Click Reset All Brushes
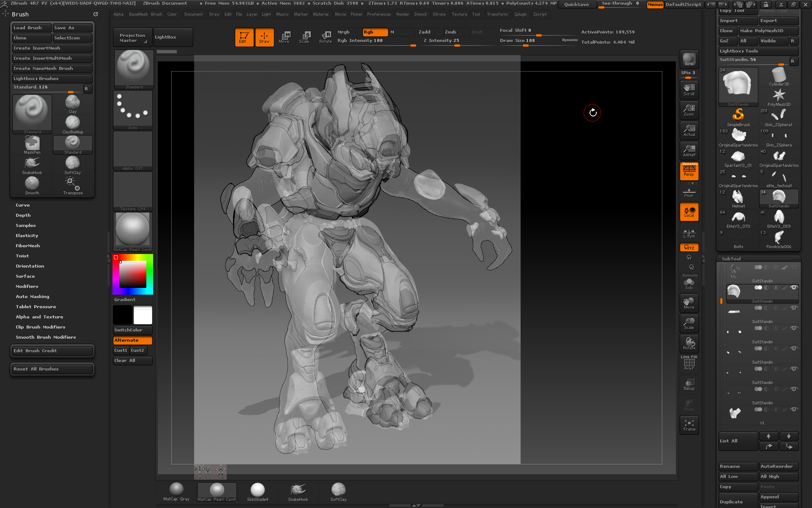The height and width of the screenshot is (508, 812). coord(52,369)
